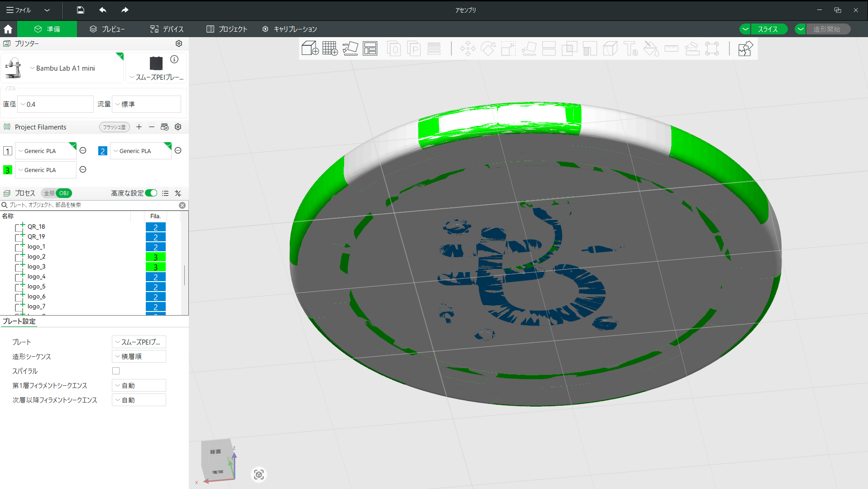
Task: Click the スライス button
Action: pos(768,29)
